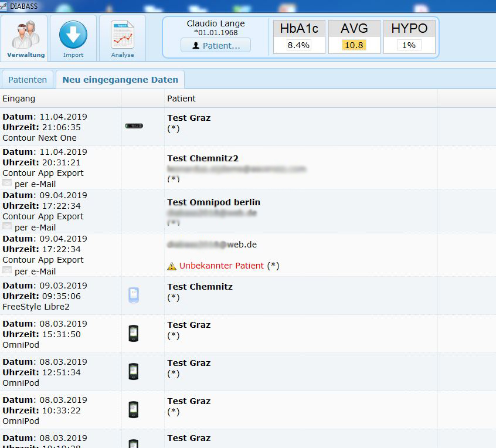Select Test Graz in the 21:06:35 entry

[x=189, y=118]
